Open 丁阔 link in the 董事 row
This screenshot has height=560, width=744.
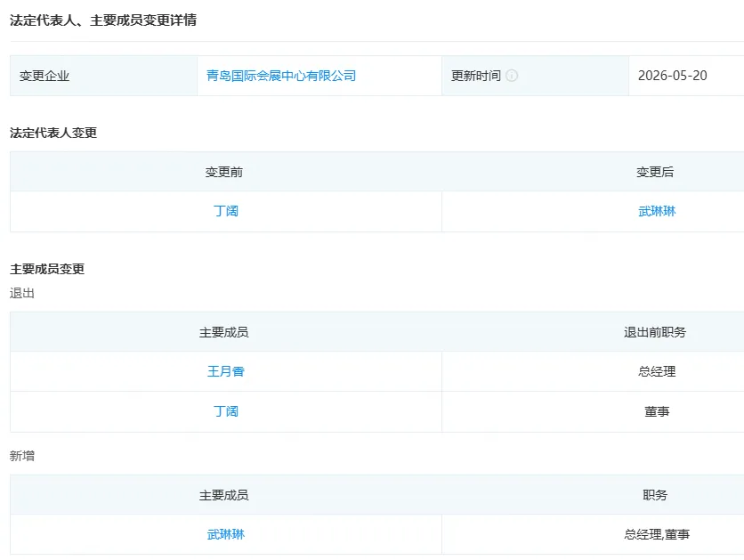(225, 411)
